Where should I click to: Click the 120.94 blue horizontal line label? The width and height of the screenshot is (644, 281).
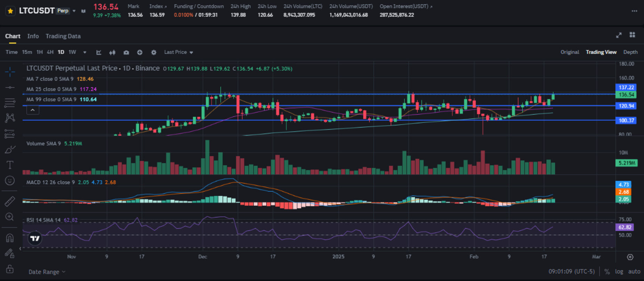626,106
